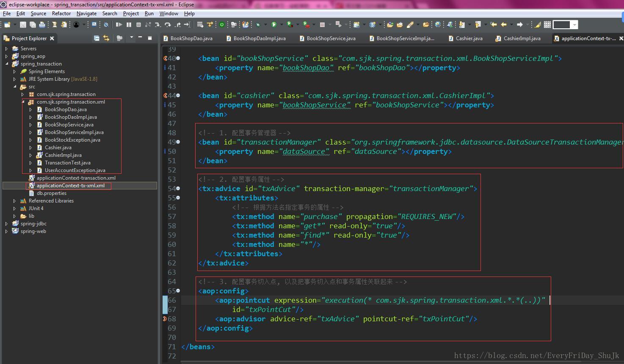The width and height of the screenshot is (624, 364).
Task: Click the green power server icon
Action: [221, 25]
